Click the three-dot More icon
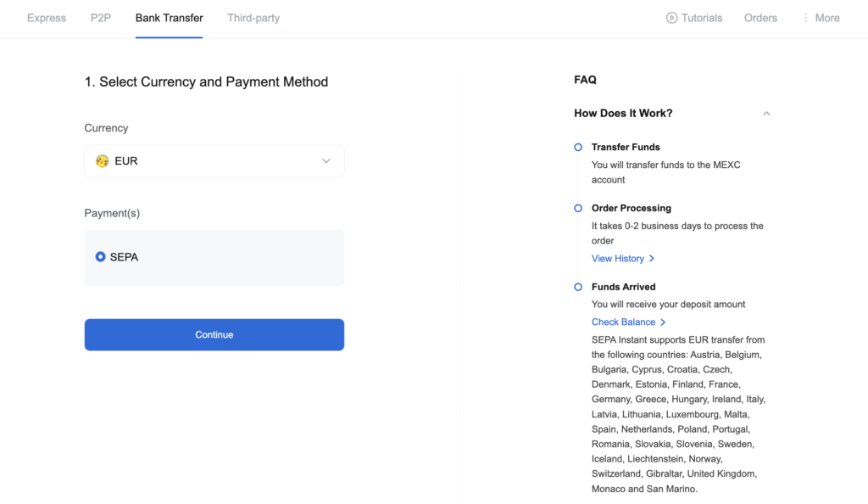The height and width of the screenshot is (504, 868). click(x=805, y=18)
